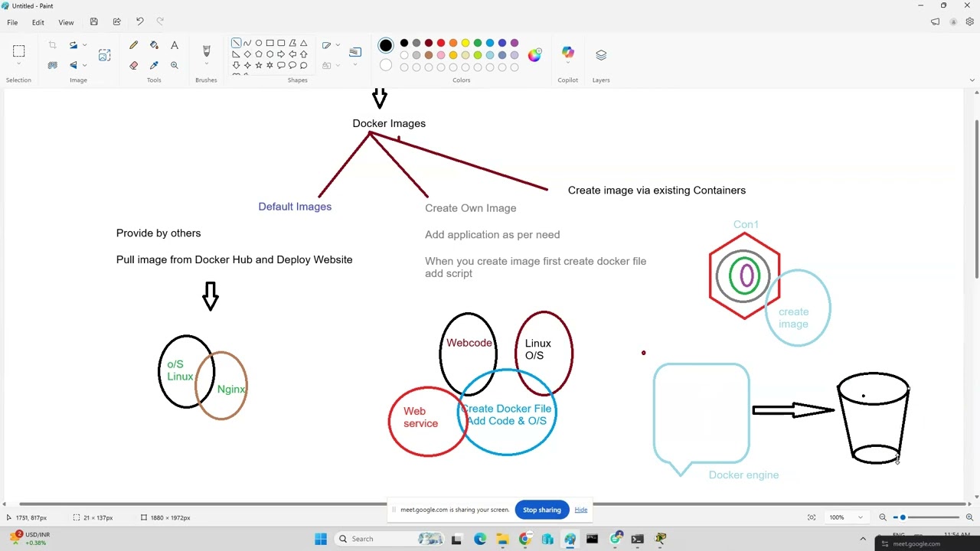Select the five-point Star shape
980x551 pixels.
(259, 66)
